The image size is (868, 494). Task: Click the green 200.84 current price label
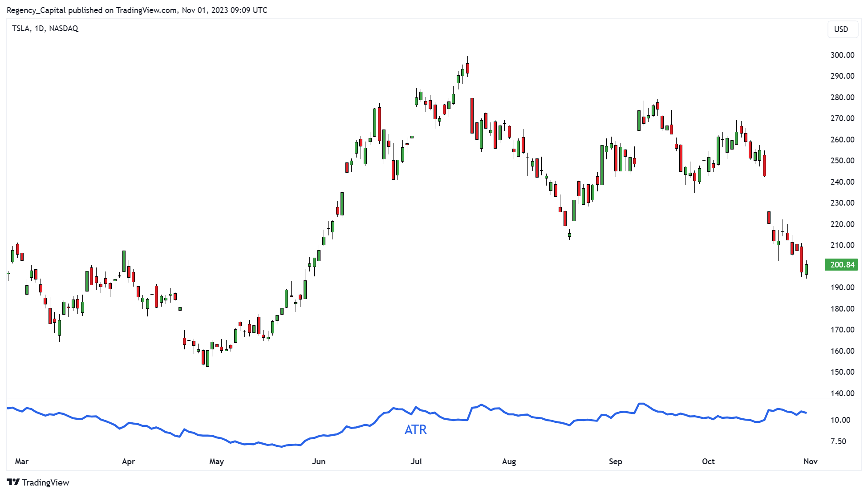click(841, 265)
